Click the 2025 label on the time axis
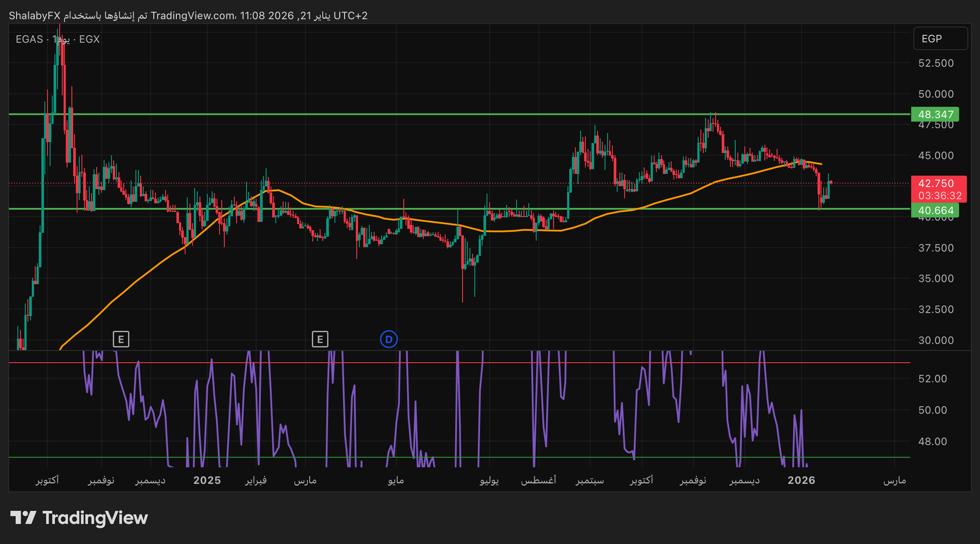This screenshot has height=544, width=980. [207, 480]
